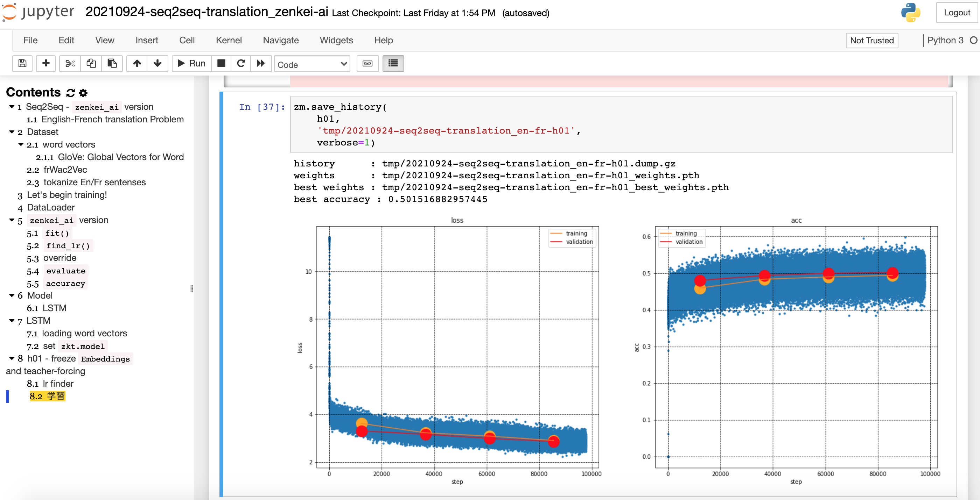Image resolution: width=980 pixels, height=500 pixels.
Task: Click the kernel idle indicator circle
Action: [973, 40]
